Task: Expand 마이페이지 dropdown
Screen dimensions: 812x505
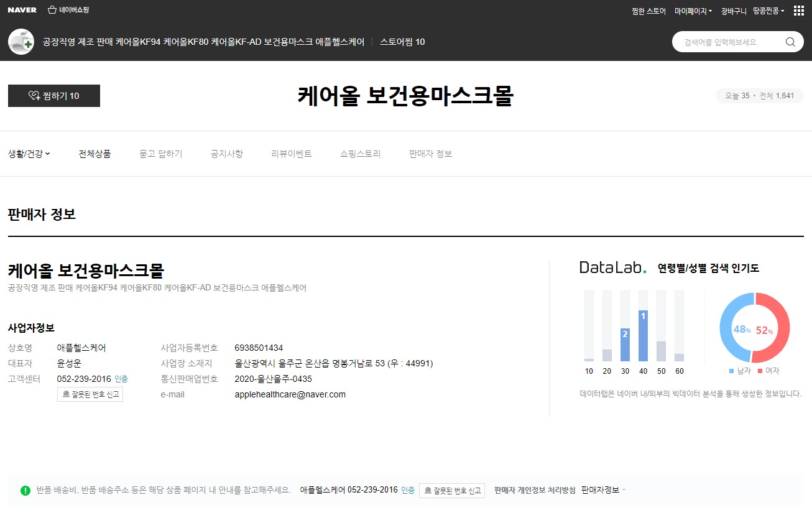Action: [x=693, y=11]
